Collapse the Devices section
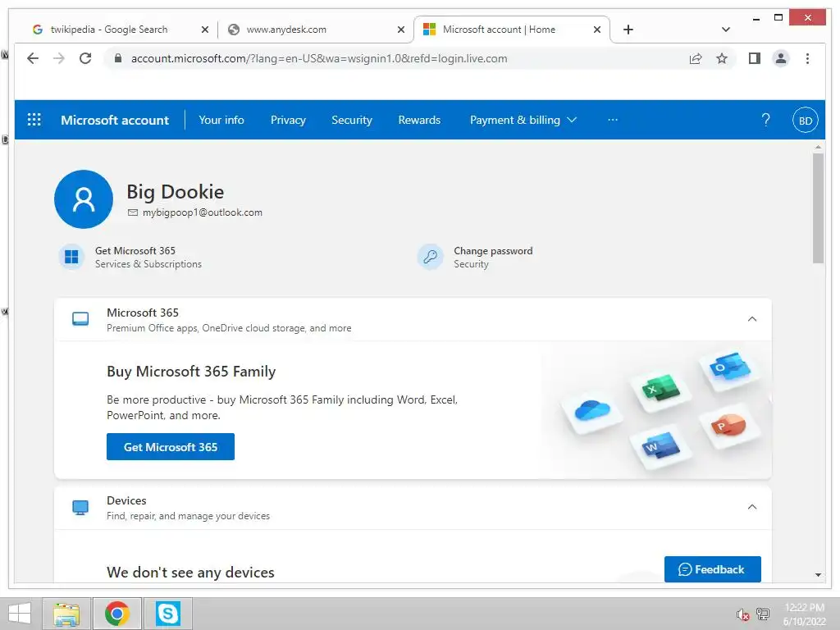This screenshot has width=840, height=630. coord(752,507)
